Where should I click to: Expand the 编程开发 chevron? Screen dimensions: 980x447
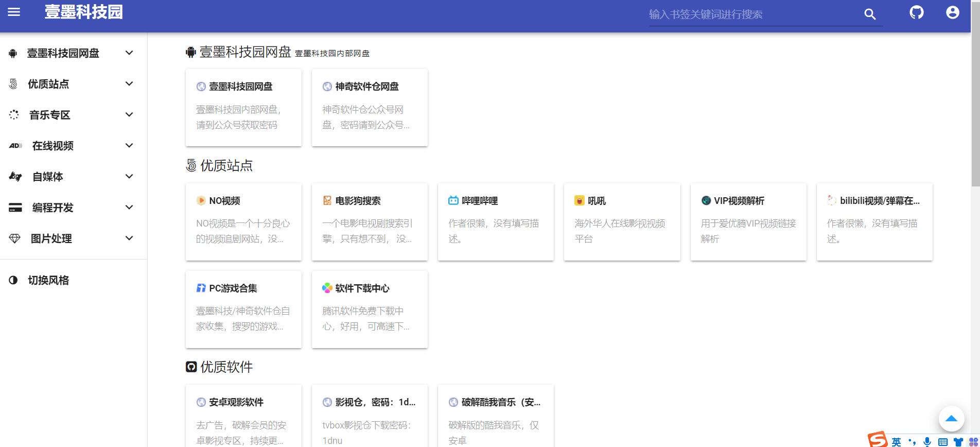129,207
